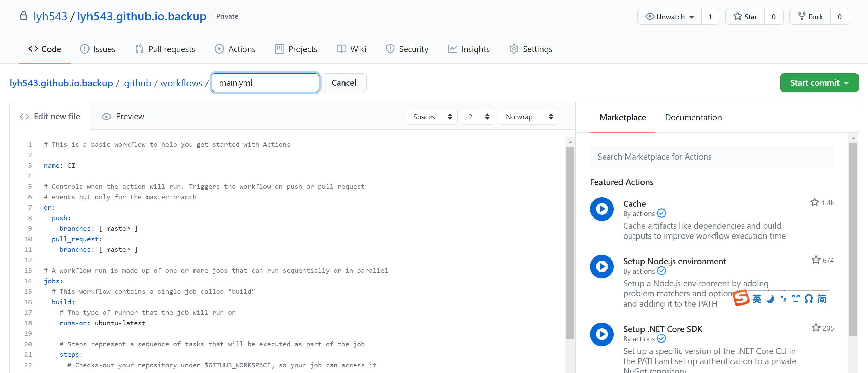Click the verified badge under Cache
The image size is (868, 373).
[x=662, y=213]
